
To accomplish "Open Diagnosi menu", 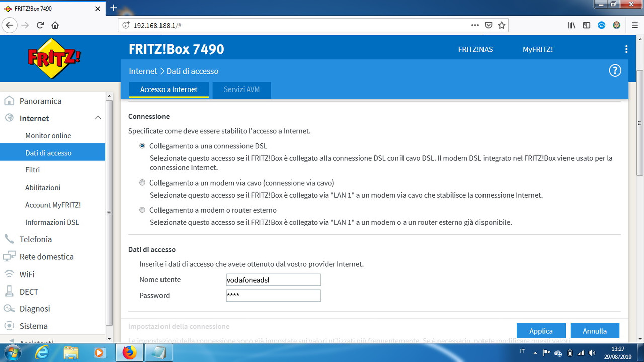I will pos(35,309).
